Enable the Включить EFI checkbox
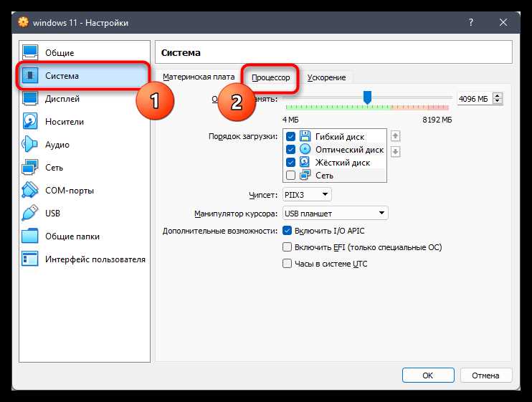Viewport: 532px width, 402px height. [287, 247]
